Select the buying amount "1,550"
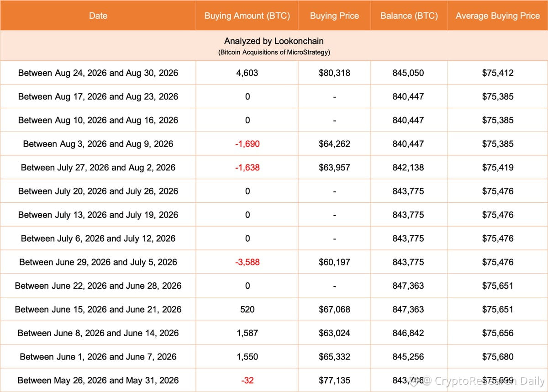The height and width of the screenshot is (392, 548). click(x=247, y=357)
